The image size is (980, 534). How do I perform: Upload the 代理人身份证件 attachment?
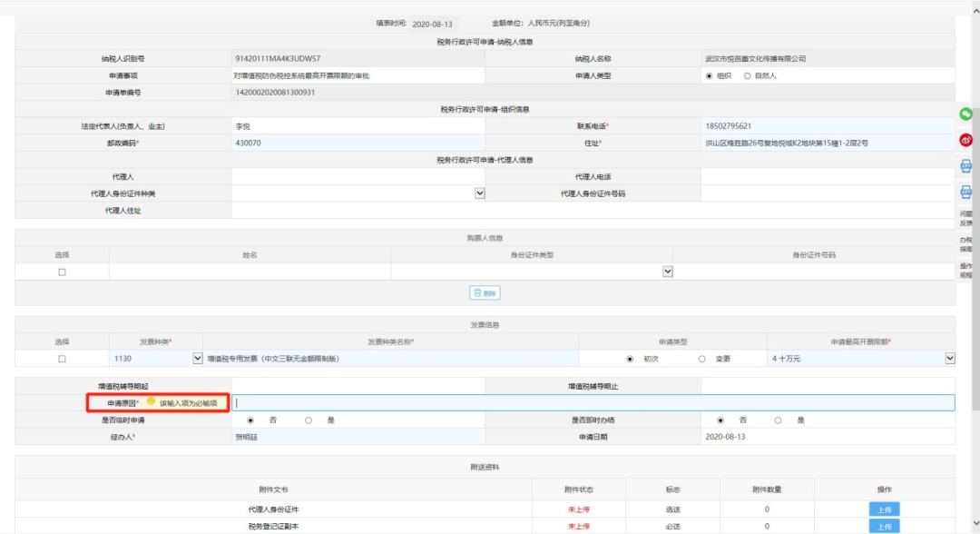(x=884, y=509)
